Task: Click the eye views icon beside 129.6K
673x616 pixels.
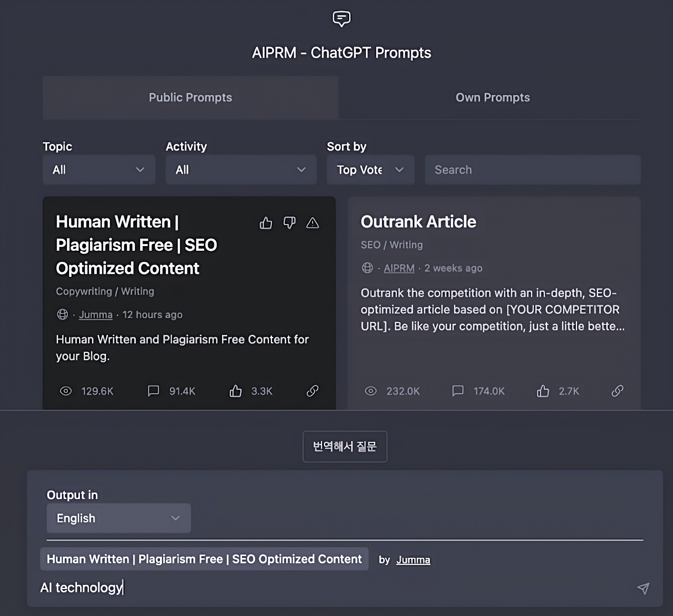Action: [x=66, y=391]
